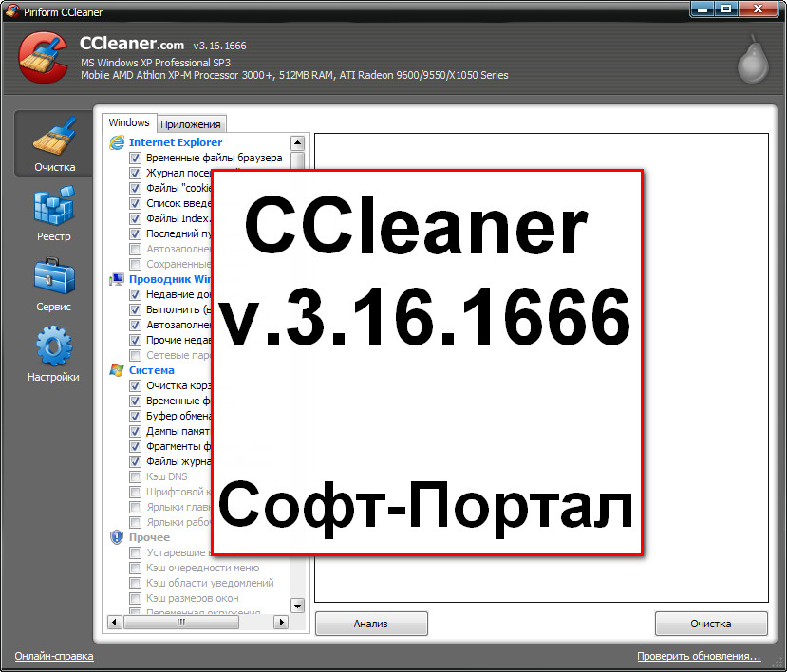
Task: Click the CCleaner logo in header
Action: (x=43, y=57)
